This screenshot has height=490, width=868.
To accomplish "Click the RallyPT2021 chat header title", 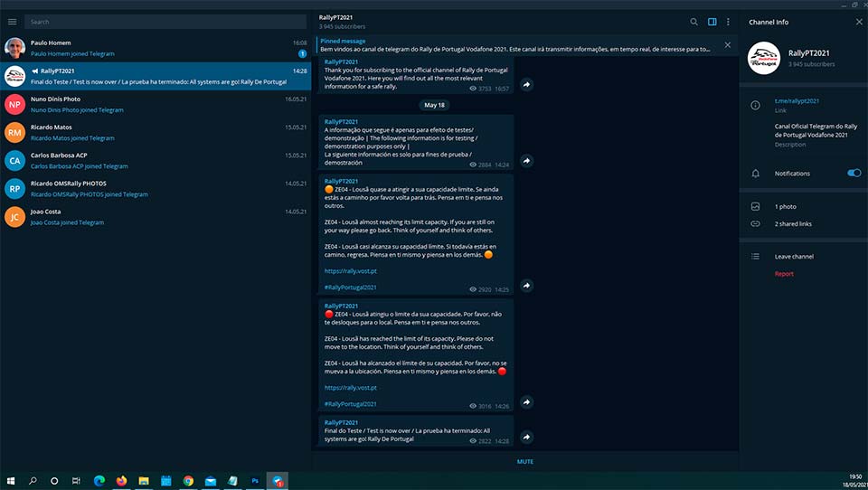I will 335,18.
